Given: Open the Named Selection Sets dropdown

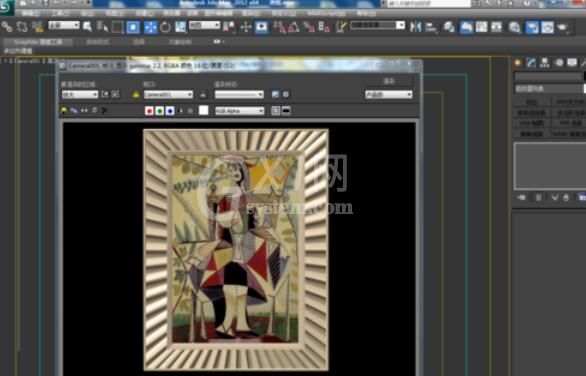Looking at the screenshot, I should [x=377, y=25].
